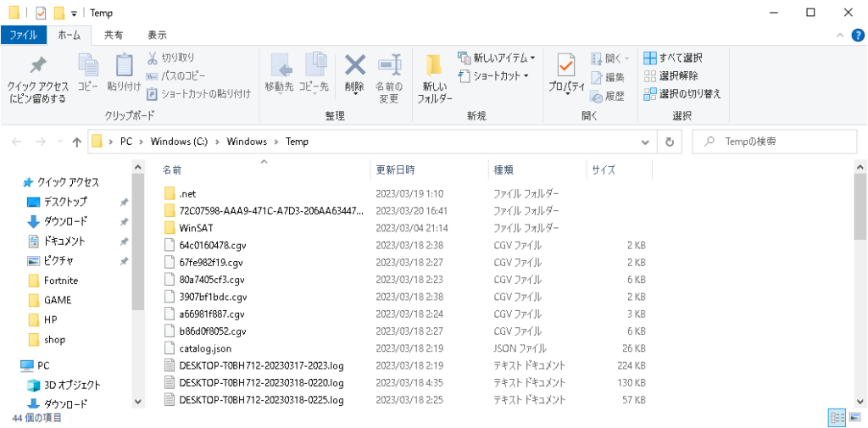Open the ファイル menu tab
Screen dimensions: 868x428
pyautogui.click(x=23, y=35)
